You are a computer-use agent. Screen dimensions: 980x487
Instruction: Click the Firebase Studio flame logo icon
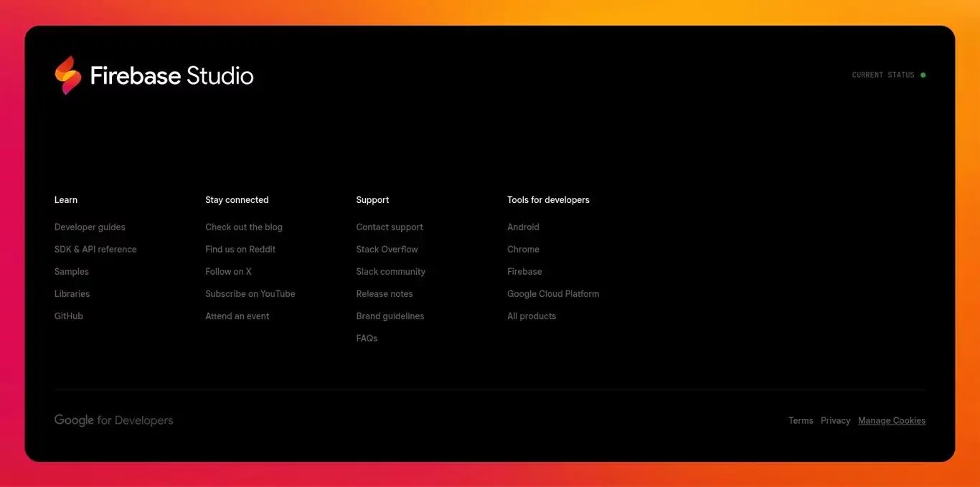coord(68,75)
